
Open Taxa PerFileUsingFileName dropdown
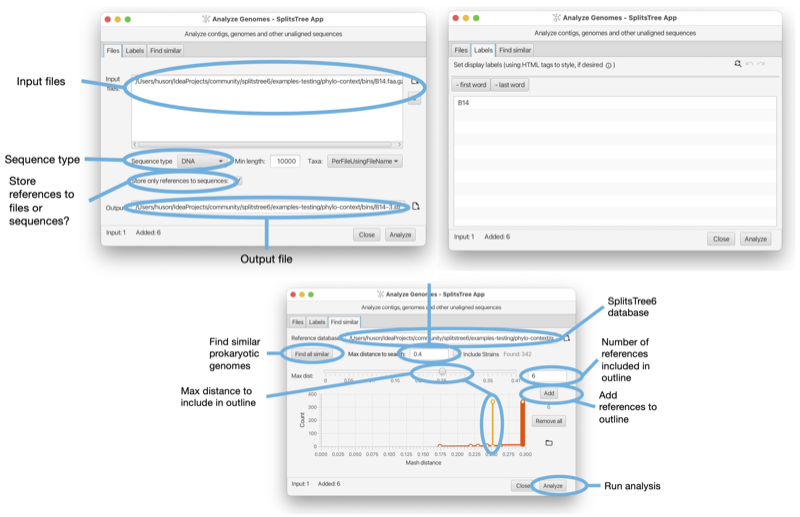[x=365, y=161]
